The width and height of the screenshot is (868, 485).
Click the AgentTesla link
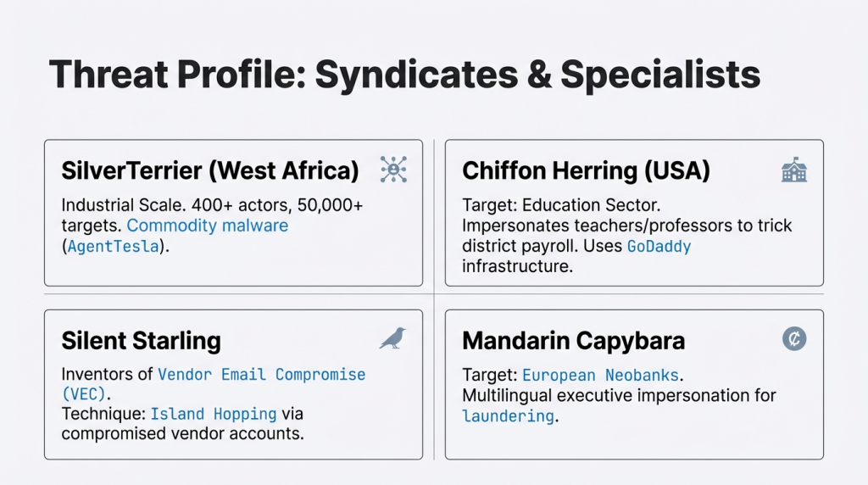pos(112,247)
